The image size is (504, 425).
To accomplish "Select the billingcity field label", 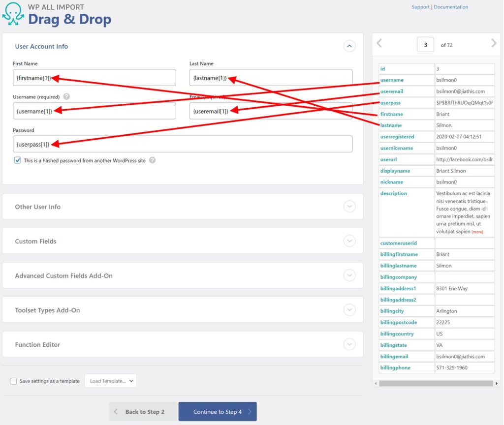I will pos(392,311).
